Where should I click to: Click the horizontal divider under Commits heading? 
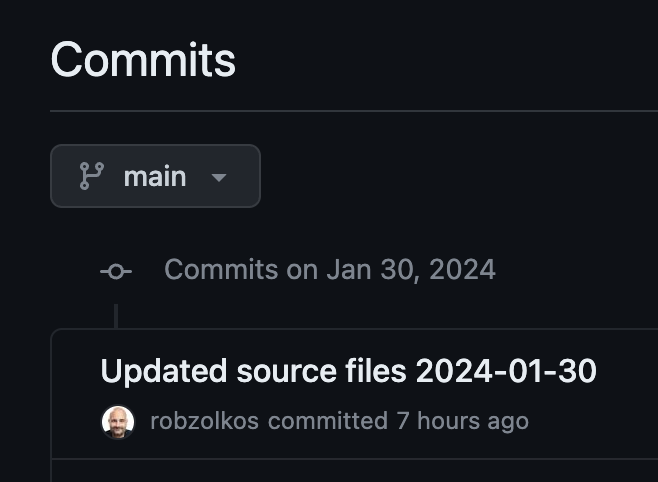350,110
